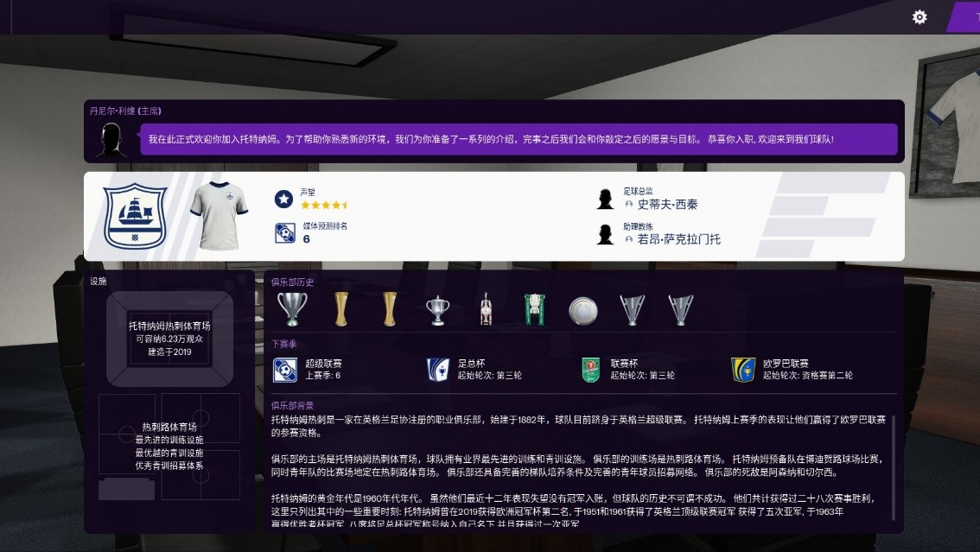Click the League Cup (联赛杯) green logo
The height and width of the screenshot is (552, 980).
[x=591, y=370]
